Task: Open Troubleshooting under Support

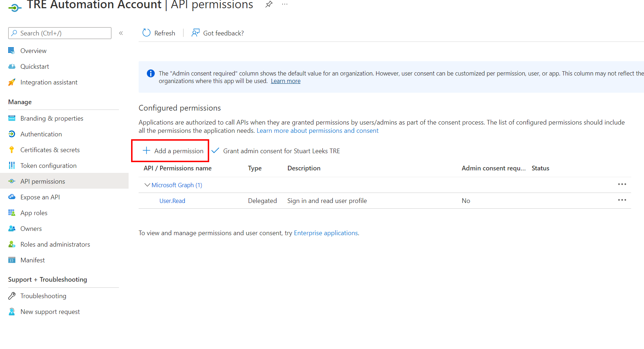Action: (43, 296)
